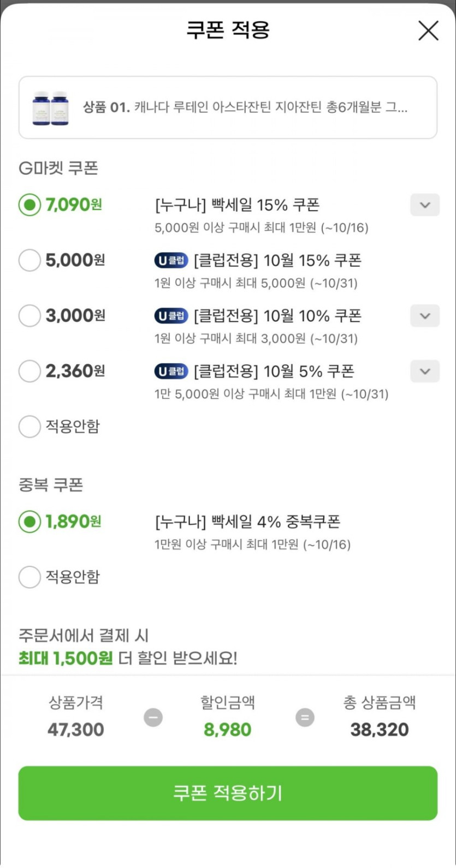The width and height of the screenshot is (456, 868).
Task: Expand details of 빡세일 15% coupon
Action: pyautogui.click(x=425, y=205)
